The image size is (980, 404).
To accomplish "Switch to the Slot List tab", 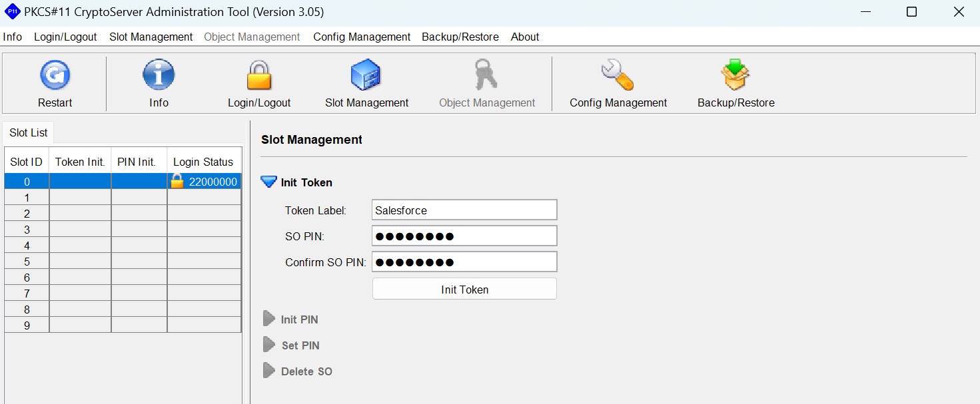I will (x=29, y=132).
